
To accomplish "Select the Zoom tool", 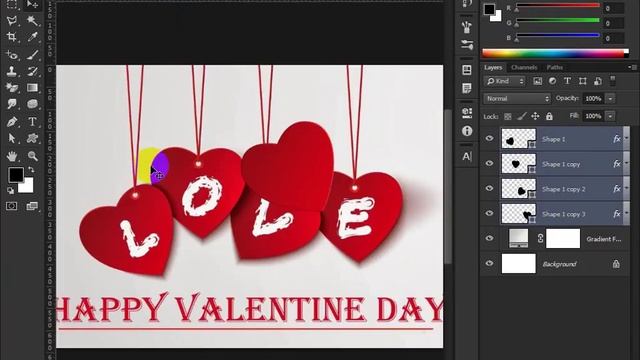I will 32,156.
